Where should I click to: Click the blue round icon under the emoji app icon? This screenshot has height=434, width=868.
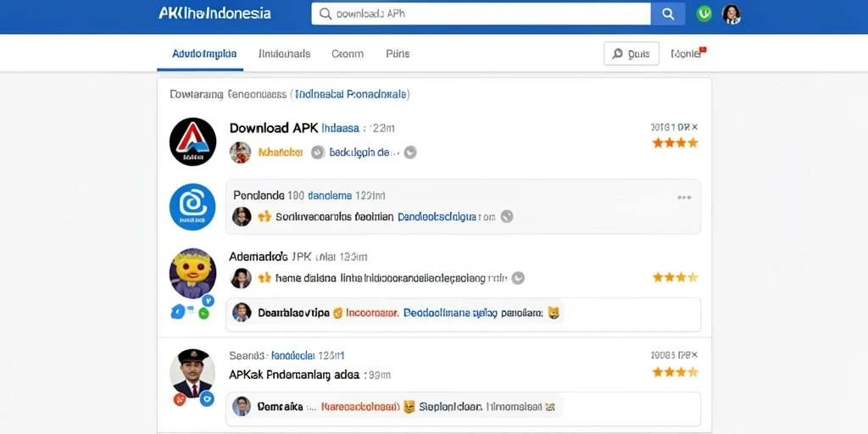pyautogui.click(x=177, y=312)
